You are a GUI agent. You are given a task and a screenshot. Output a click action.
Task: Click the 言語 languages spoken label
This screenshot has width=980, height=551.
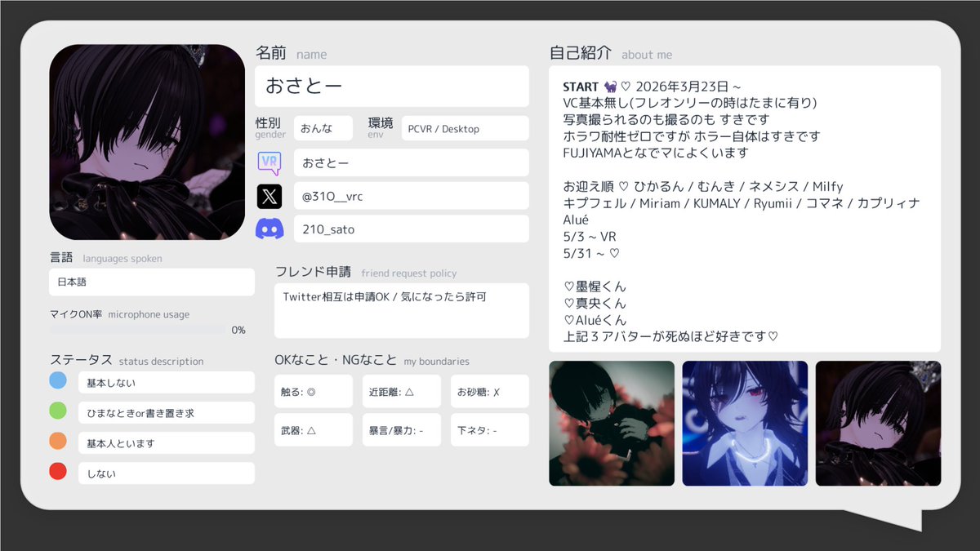106,258
